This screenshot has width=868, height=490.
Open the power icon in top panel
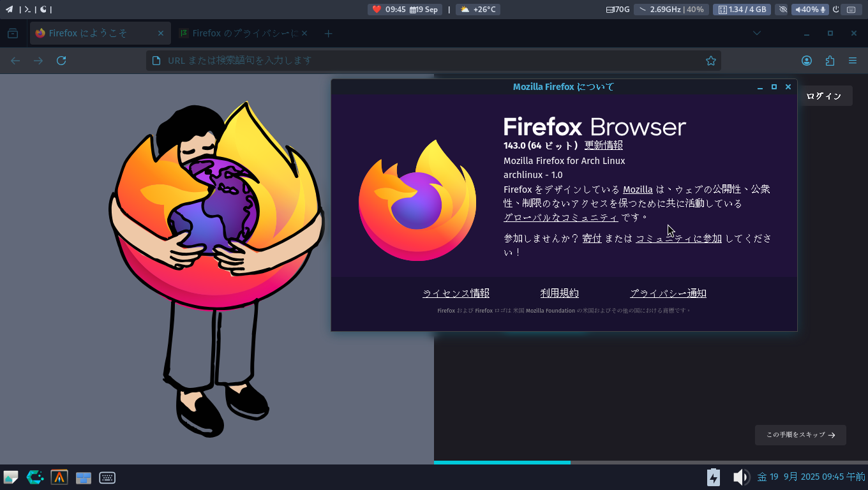[836, 10]
